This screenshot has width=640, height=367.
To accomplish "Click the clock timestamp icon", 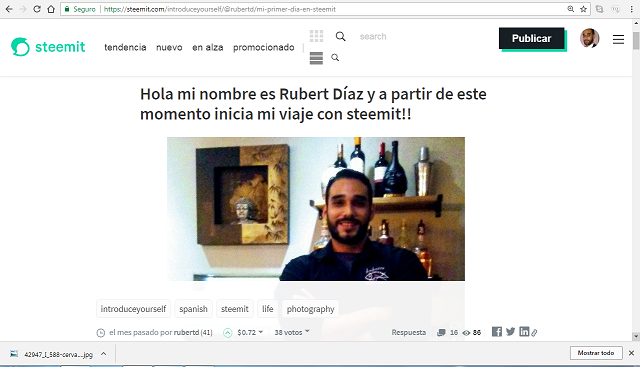I will point(101,333).
